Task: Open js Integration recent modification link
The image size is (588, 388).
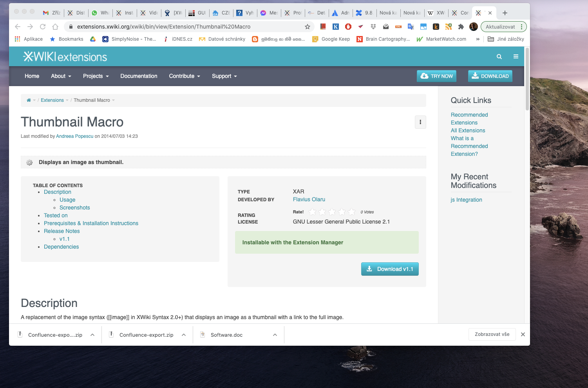Action: point(467,200)
